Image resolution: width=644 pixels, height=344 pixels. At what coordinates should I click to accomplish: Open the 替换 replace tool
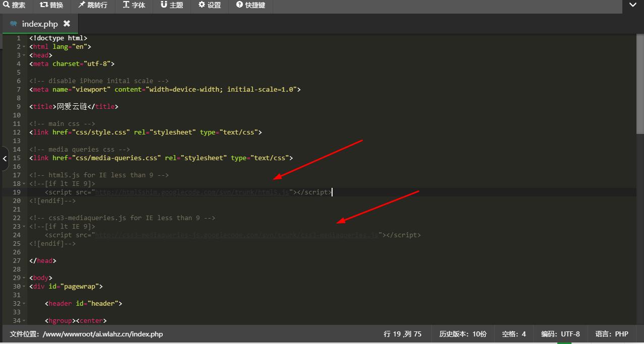pyautogui.click(x=51, y=5)
